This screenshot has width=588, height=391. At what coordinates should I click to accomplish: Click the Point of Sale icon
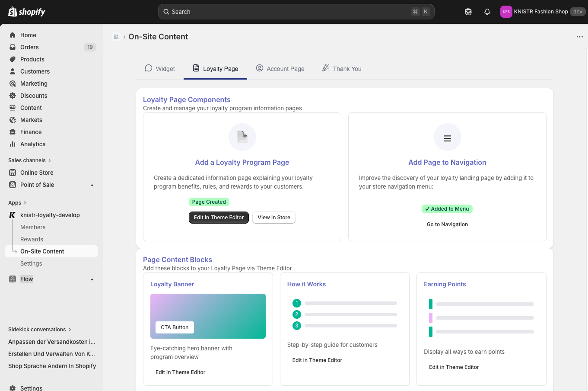13,185
